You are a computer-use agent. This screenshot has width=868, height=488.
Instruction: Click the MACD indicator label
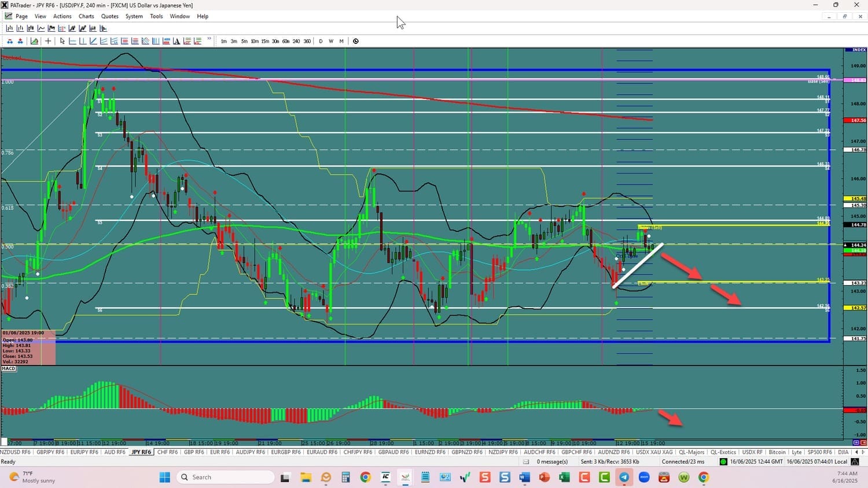tap(9, 368)
